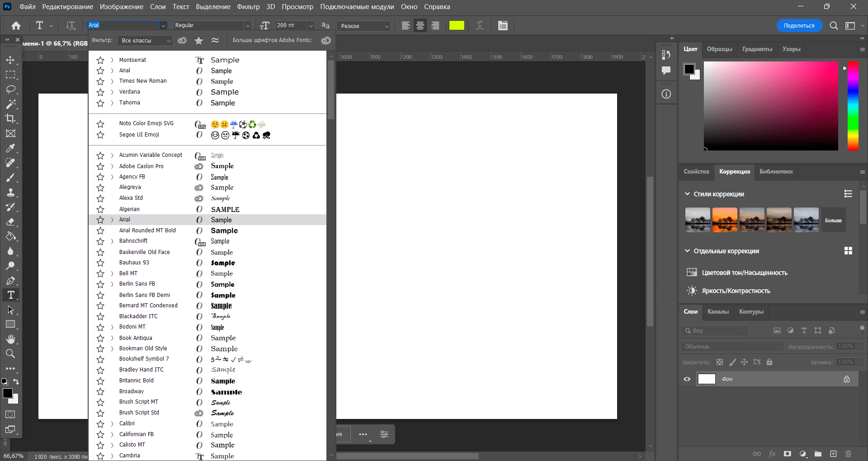868x461 pixels.
Task: Open the warp text icon
Action: (x=480, y=26)
